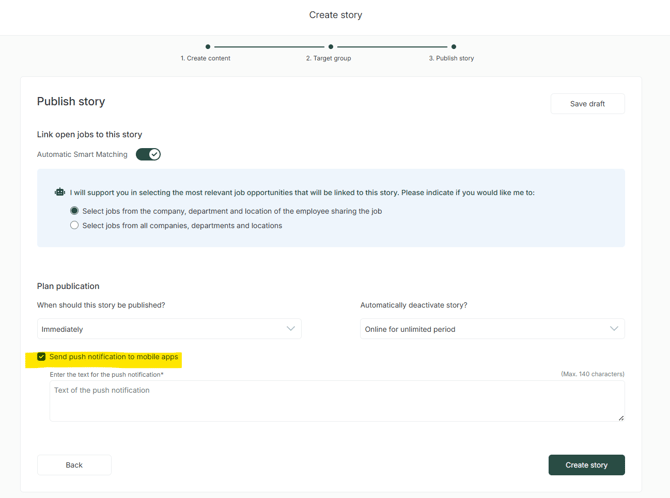This screenshot has height=498, width=670.
Task: Click the Save draft button
Action: pyautogui.click(x=587, y=104)
